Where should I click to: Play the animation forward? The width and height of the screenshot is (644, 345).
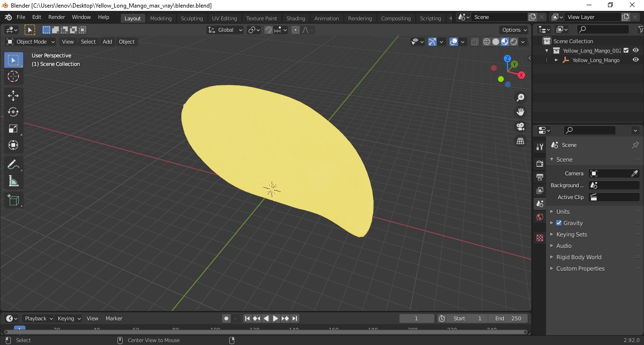[x=276, y=318]
